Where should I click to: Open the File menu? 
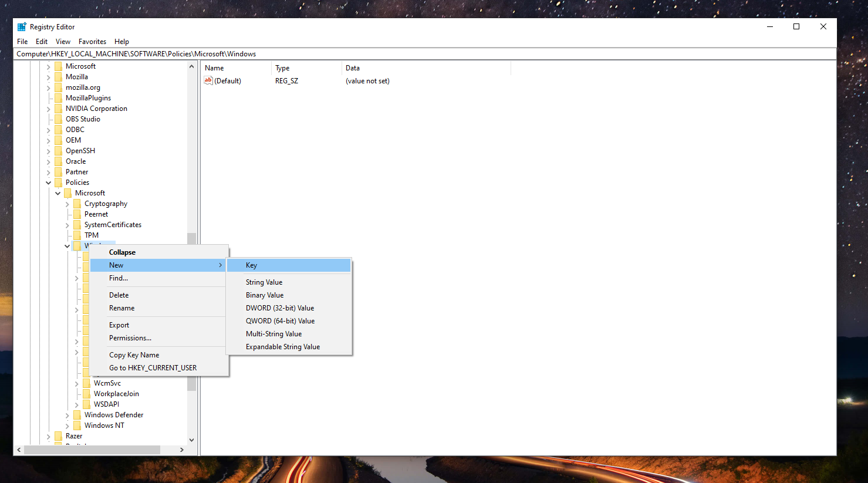22,42
